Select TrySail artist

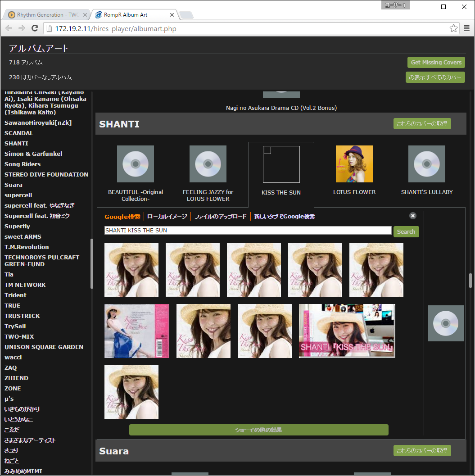coord(15,326)
